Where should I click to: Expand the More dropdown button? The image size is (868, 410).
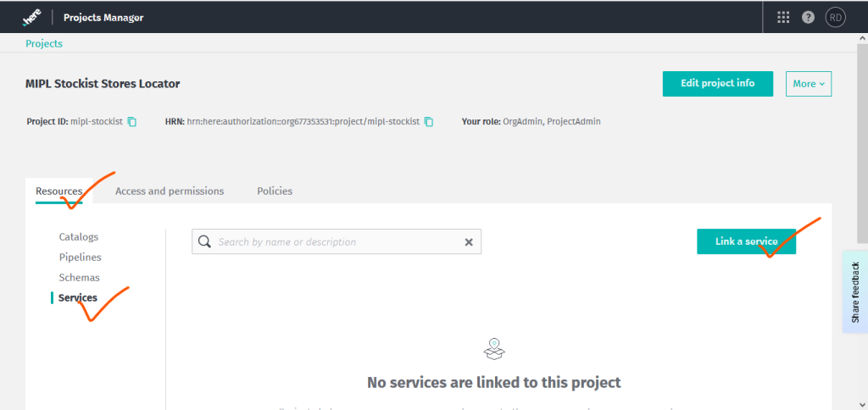tap(808, 84)
